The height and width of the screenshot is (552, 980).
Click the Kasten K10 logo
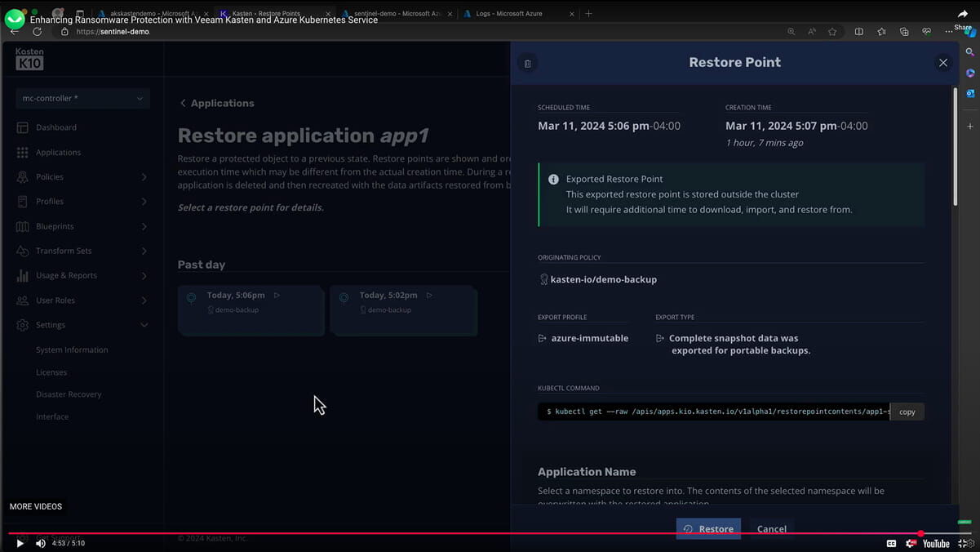[x=29, y=59]
